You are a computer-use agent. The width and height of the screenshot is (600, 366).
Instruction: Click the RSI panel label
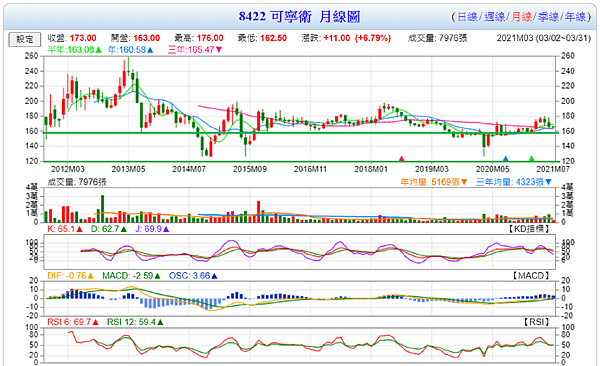pos(536,322)
